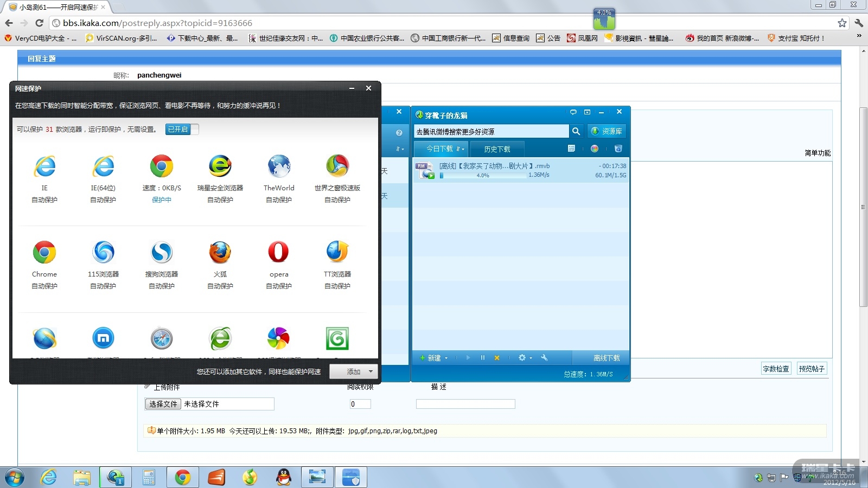Click the RM file icon of the download task
Screen dimensions: 868x488
[425, 170]
